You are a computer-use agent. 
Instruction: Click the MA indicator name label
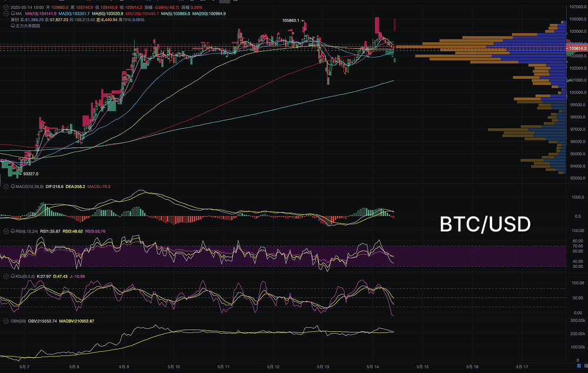pyautogui.click(x=19, y=14)
